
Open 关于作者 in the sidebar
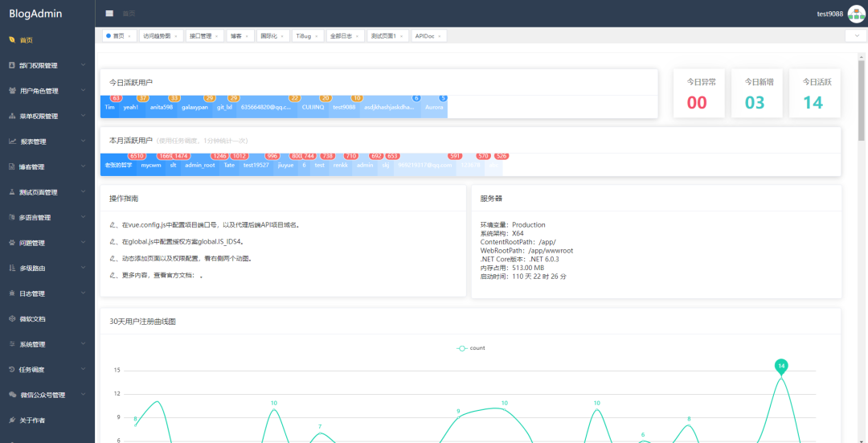point(32,420)
